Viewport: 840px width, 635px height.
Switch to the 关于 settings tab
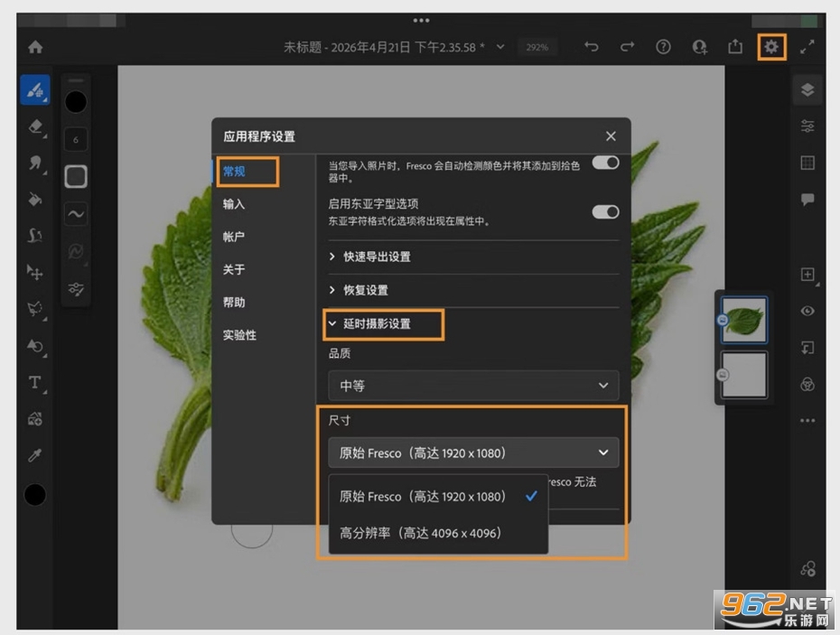(x=234, y=269)
